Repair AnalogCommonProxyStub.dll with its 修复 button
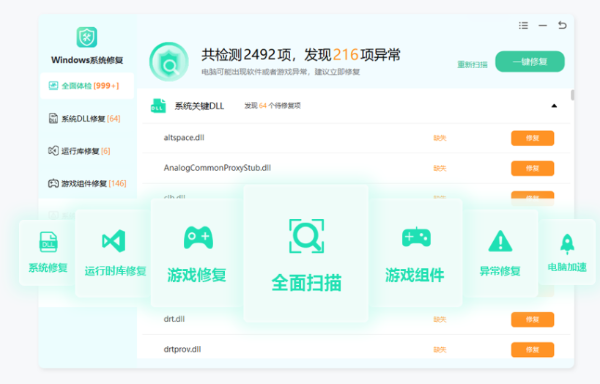 pyautogui.click(x=532, y=168)
